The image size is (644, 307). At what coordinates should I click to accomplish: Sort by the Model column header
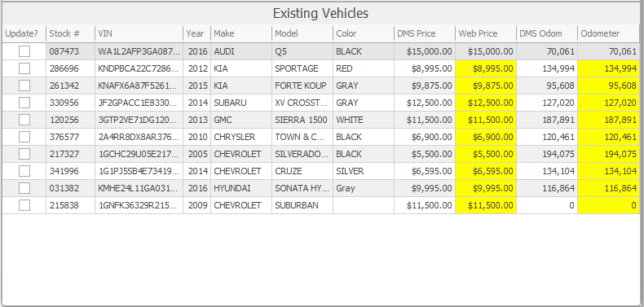(x=302, y=33)
